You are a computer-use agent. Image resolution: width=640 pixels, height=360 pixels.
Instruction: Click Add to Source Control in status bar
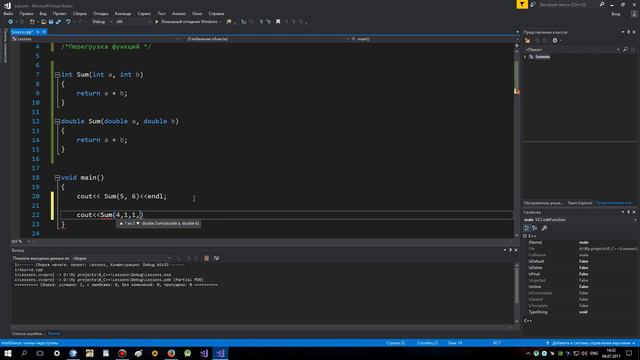click(590, 343)
